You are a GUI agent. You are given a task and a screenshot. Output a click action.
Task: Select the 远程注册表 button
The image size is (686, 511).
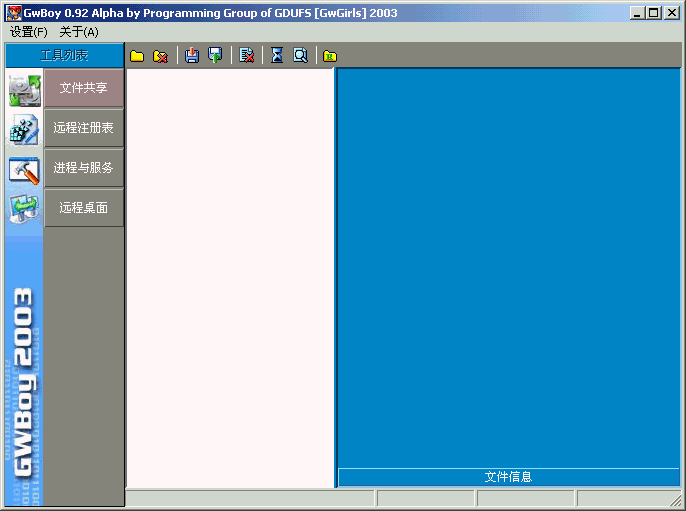pyautogui.click(x=84, y=128)
